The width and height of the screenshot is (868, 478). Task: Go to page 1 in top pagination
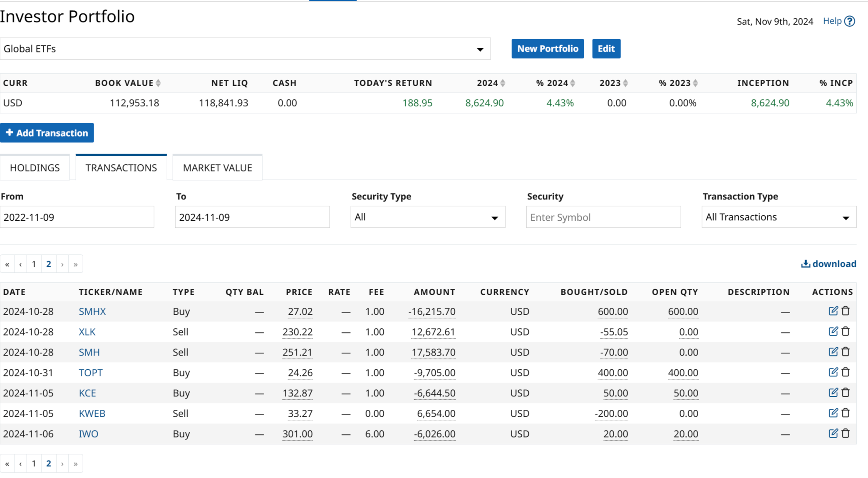click(34, 264)
